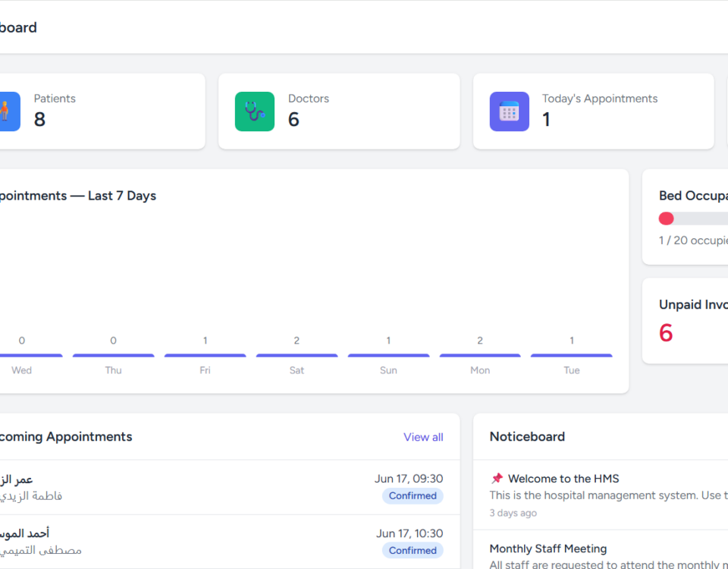Click the Today's Appointments card label
Image resolution: width=728 pixels, height=569 pixels.
click(600, 99)
